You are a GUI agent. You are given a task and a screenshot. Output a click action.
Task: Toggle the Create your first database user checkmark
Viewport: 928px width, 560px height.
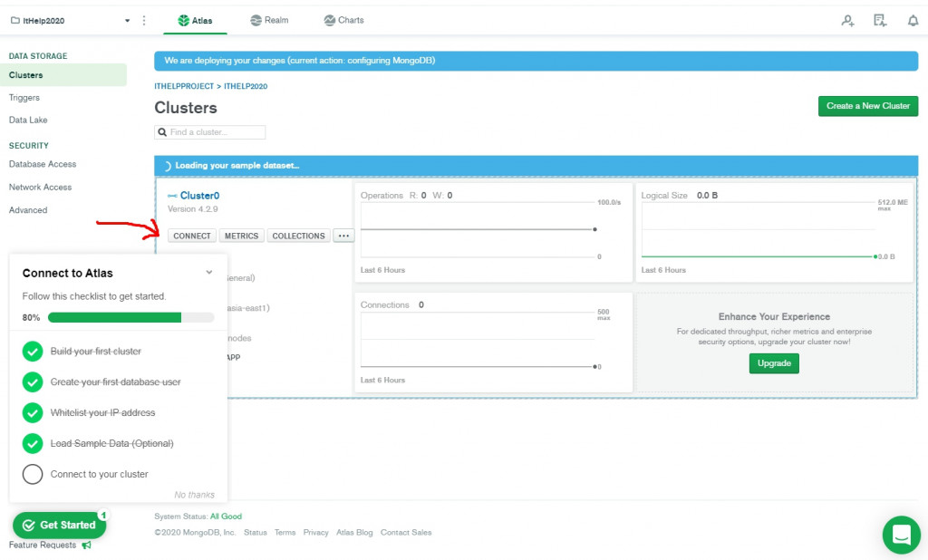tap(33, 381)
